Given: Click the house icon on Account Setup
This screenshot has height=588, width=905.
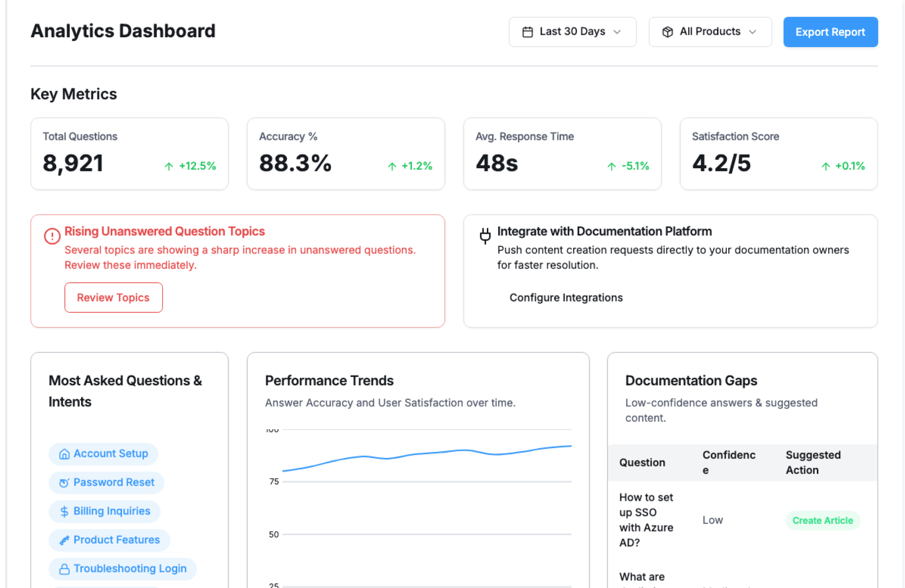Looking at the screenshot, I should 64,454.
